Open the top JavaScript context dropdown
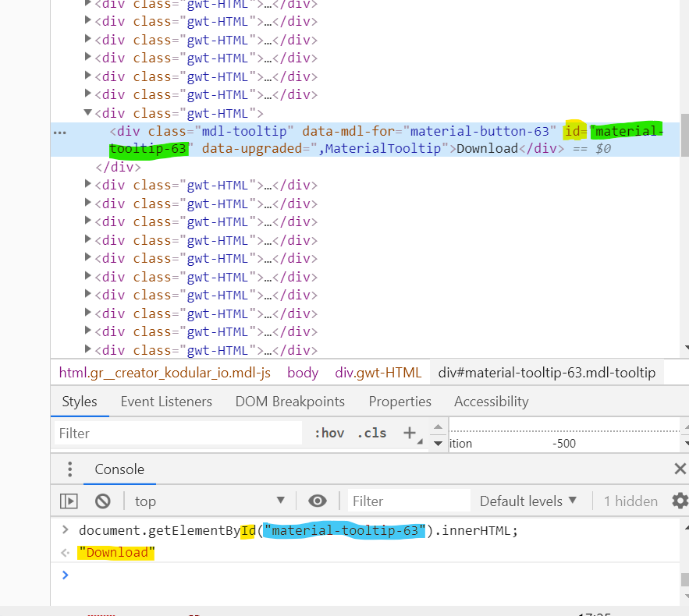 [210, 501]
